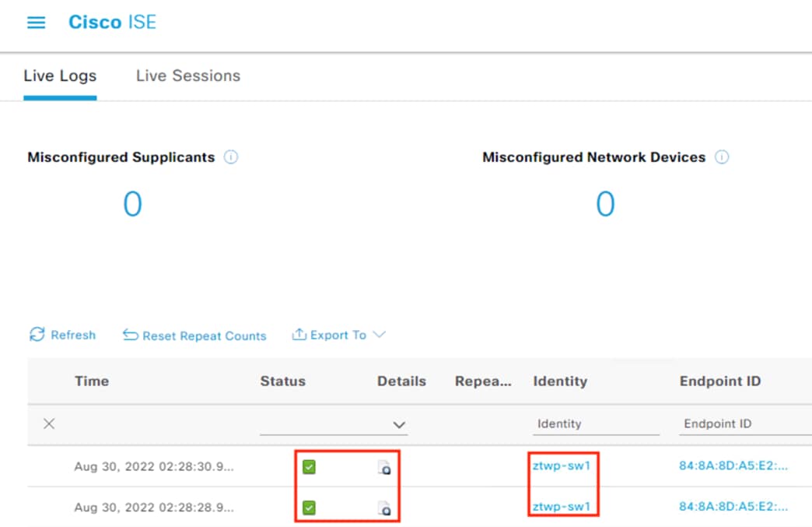Click info icon beside Misconfigured Supplicants
812x527 pixels.
[x=231, y=157]
